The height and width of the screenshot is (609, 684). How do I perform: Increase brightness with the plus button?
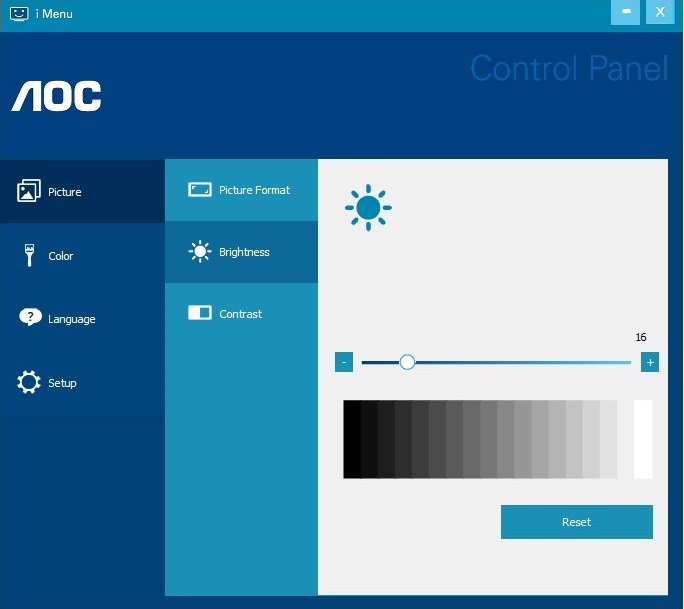click(650, 362)
